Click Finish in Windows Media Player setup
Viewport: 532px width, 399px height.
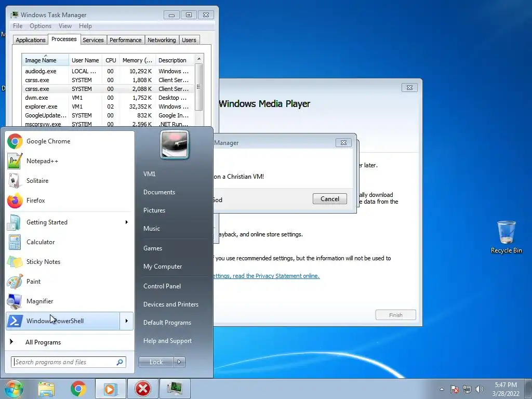pos(395,315)
